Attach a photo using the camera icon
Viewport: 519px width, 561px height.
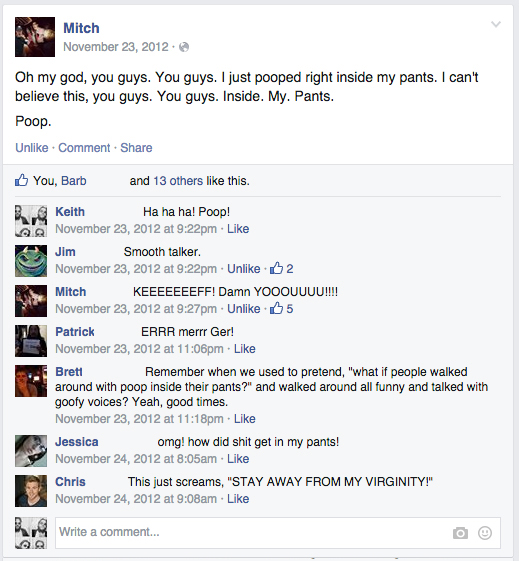click(x=460, y=533)
